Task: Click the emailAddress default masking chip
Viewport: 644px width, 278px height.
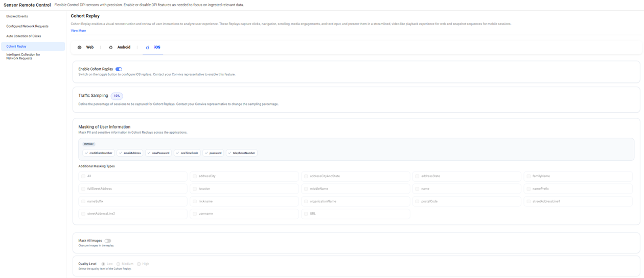Action: [x=130, y=153]
